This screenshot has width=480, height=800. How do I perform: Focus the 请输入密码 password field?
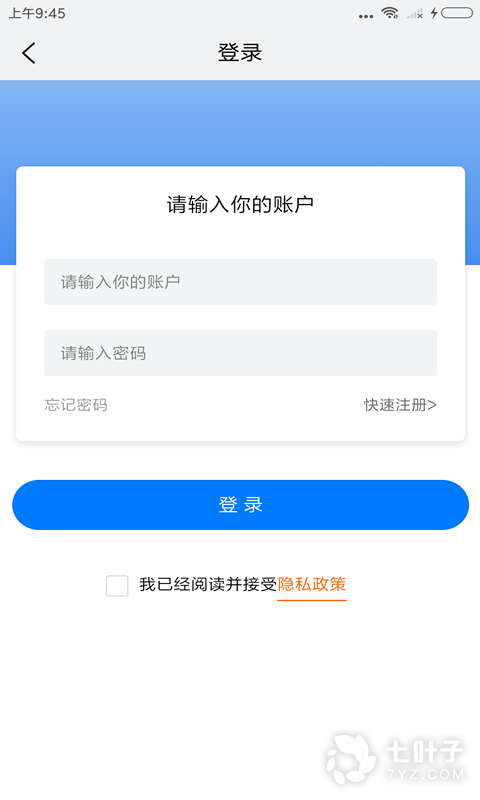(x=240, y=353)
